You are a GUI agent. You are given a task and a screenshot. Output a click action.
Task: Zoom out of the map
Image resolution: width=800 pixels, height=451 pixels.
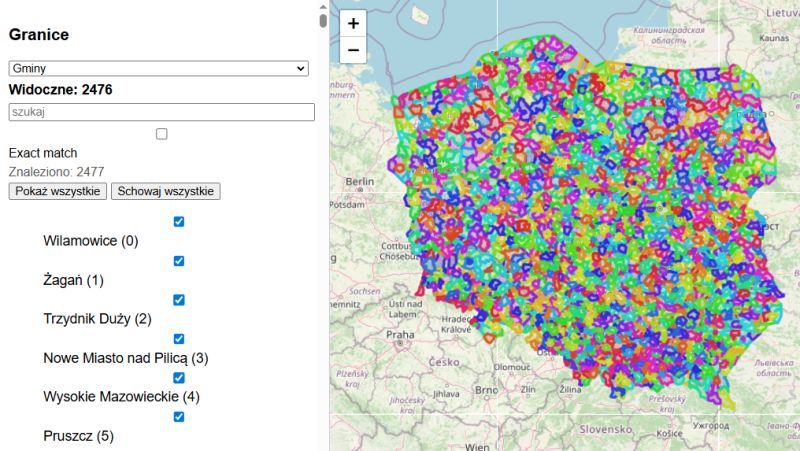(x=353, y=50)
